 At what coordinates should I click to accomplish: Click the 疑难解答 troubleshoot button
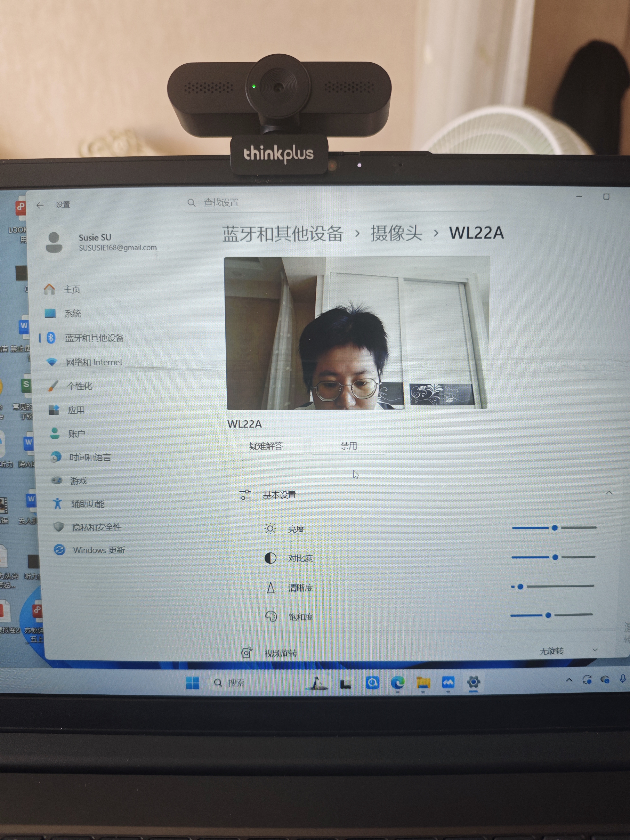tap(266, 446)
